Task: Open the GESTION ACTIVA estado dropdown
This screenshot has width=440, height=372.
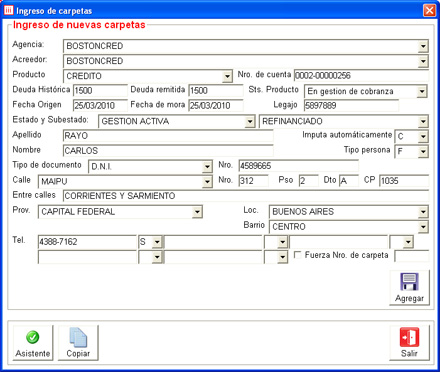Action: [x=250, y=122]
